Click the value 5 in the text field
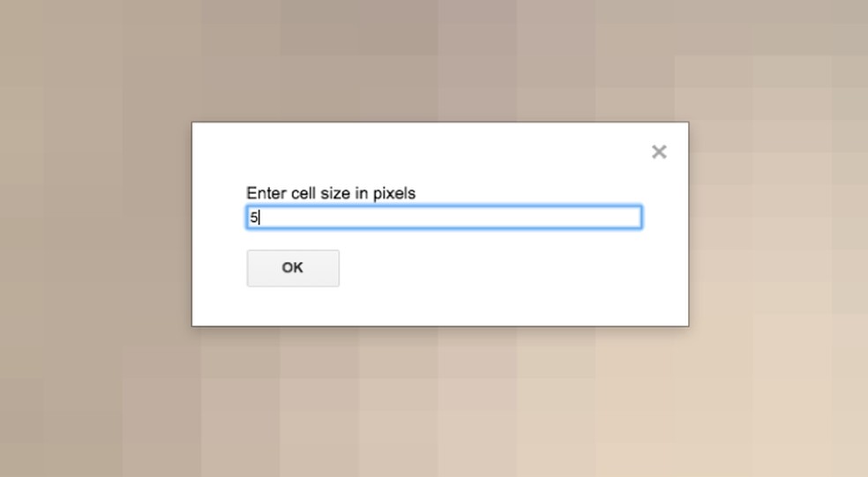This screenshot has height=477, width=868. tap(253, 218)
